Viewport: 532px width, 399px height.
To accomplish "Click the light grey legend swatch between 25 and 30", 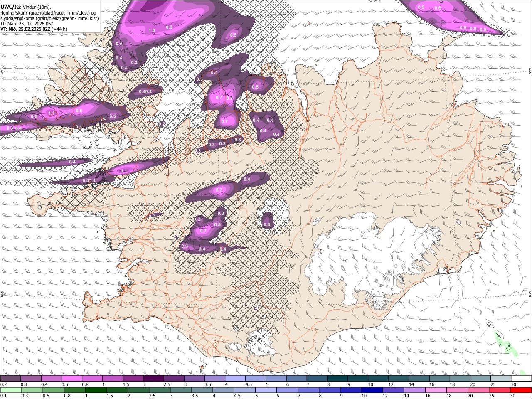I will [x=501, y=379].
